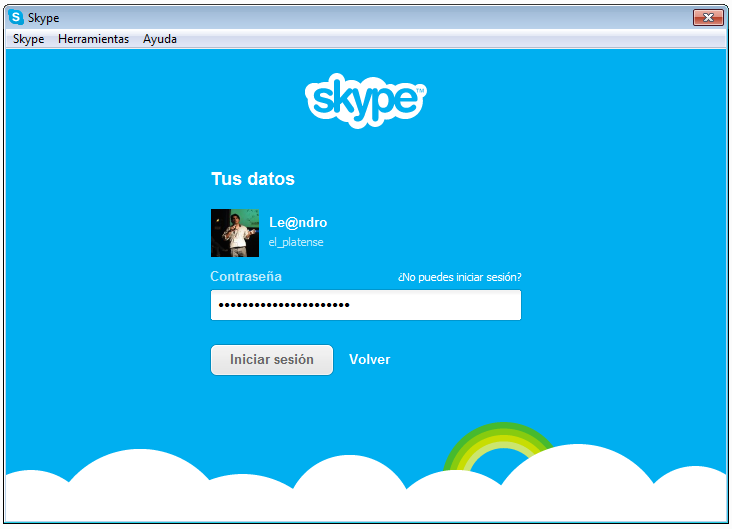Click the Iniciar sesión button

point(272,360)
